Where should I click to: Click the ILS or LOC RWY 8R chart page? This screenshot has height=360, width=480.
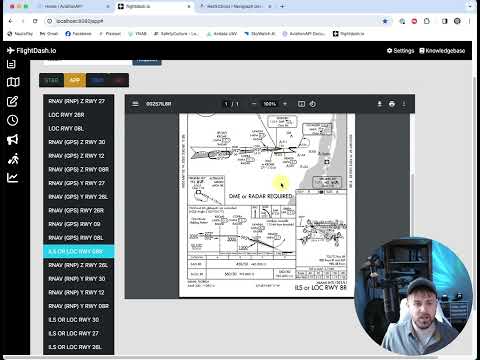pos(267,205)
